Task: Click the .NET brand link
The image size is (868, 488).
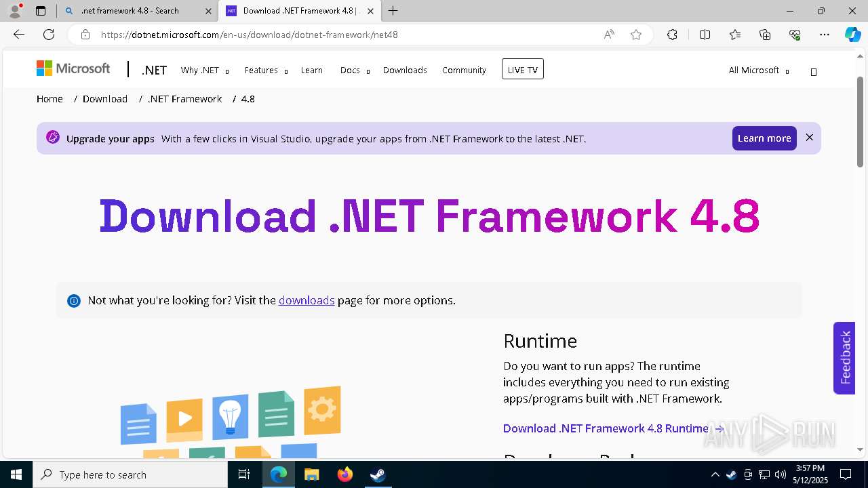Action: coord(154,70)
